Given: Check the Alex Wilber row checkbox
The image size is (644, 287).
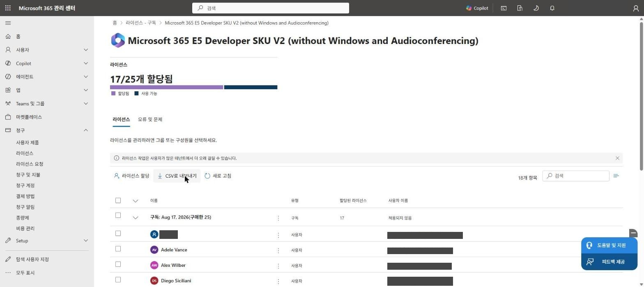Looking at the screenshot, I should pos(118,264).
